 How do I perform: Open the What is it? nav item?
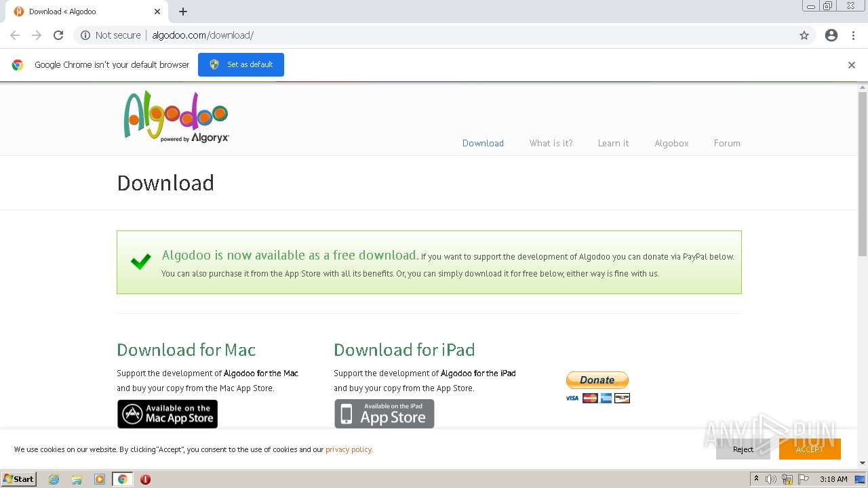point(551,143)
